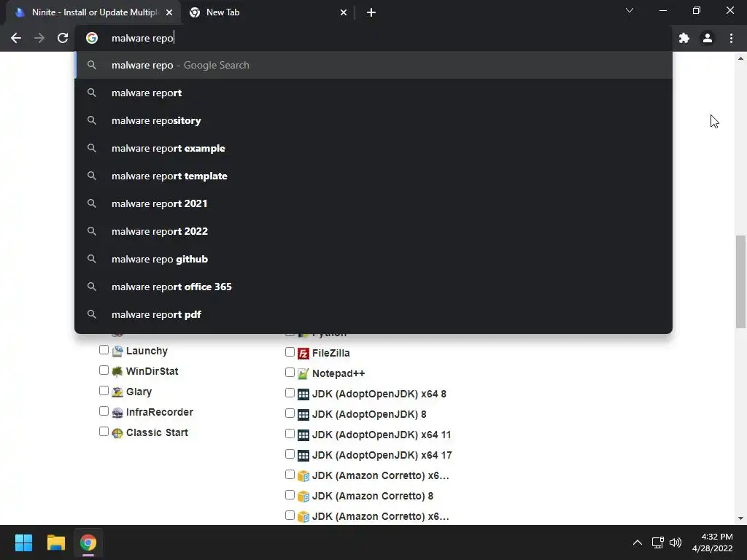Show hidden system tray icons

click(x=638, y=542)
